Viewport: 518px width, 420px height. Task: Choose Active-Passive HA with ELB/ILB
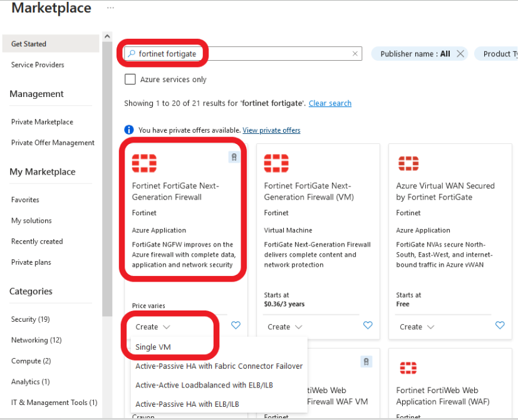(x=187, y=404)
